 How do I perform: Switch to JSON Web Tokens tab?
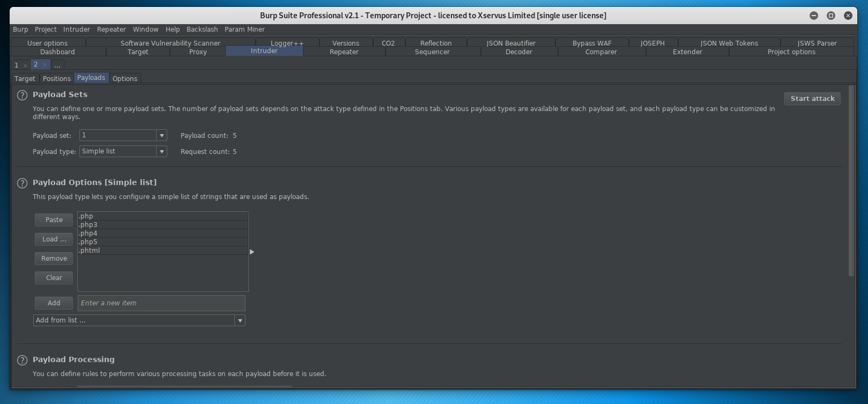729,43
